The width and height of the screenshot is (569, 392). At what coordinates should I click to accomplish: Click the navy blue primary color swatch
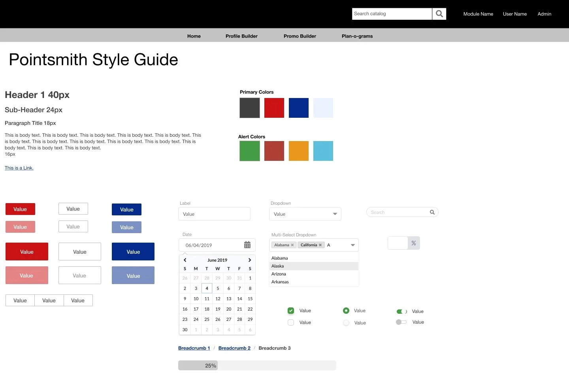pos(299,108)
